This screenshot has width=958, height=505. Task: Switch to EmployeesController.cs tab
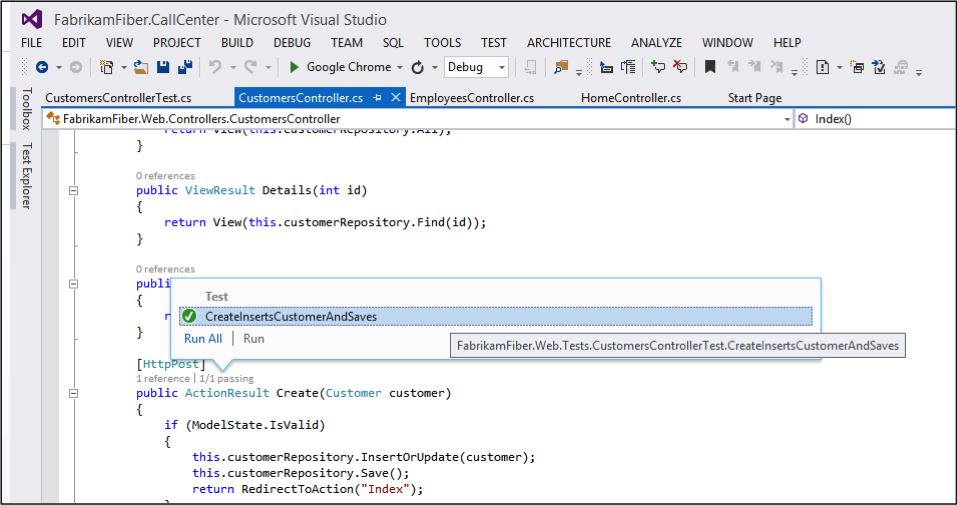click(x=472, y=98)
